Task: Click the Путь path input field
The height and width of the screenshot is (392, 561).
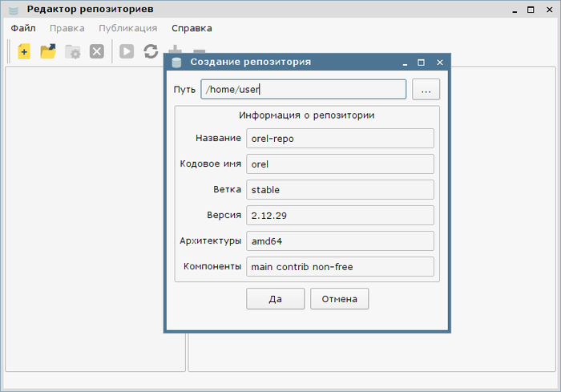Action: click(x=303, y=89)
